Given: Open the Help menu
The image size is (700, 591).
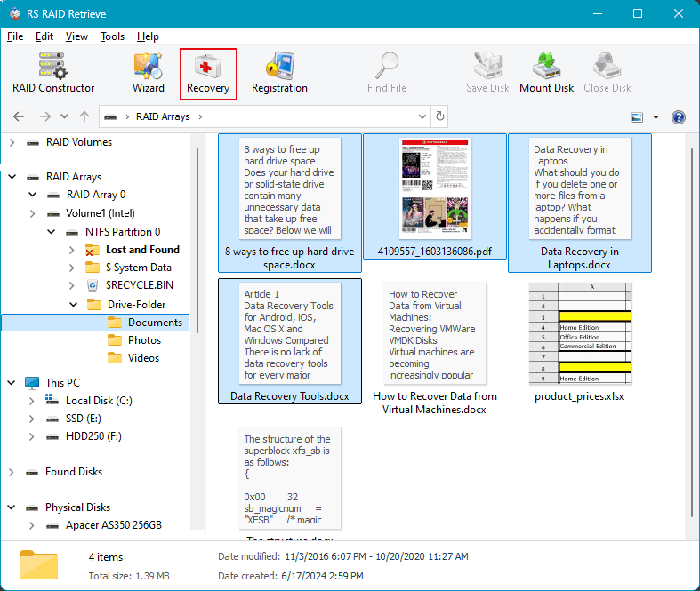Looking at the screenshot, I should tap(148, 36).
